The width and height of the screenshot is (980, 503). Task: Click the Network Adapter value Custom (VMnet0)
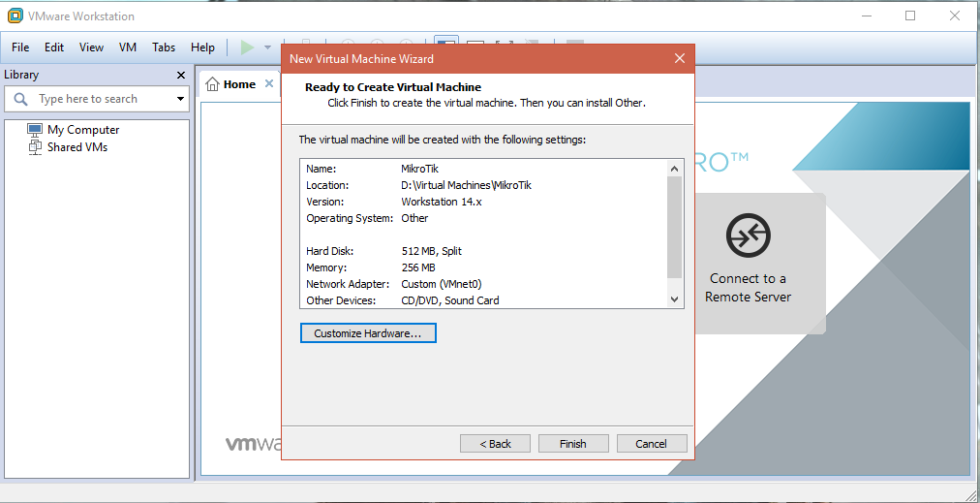click(x=442, y=284)
